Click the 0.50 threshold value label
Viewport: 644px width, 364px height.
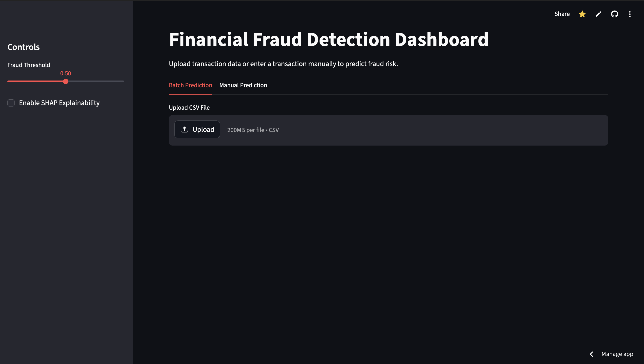(x=65, y=74)
